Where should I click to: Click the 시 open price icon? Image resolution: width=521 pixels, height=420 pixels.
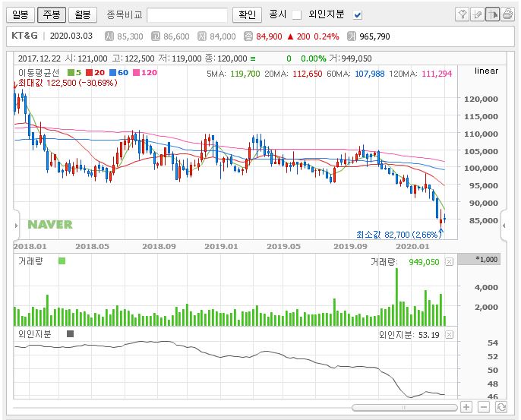coord(109,36)
